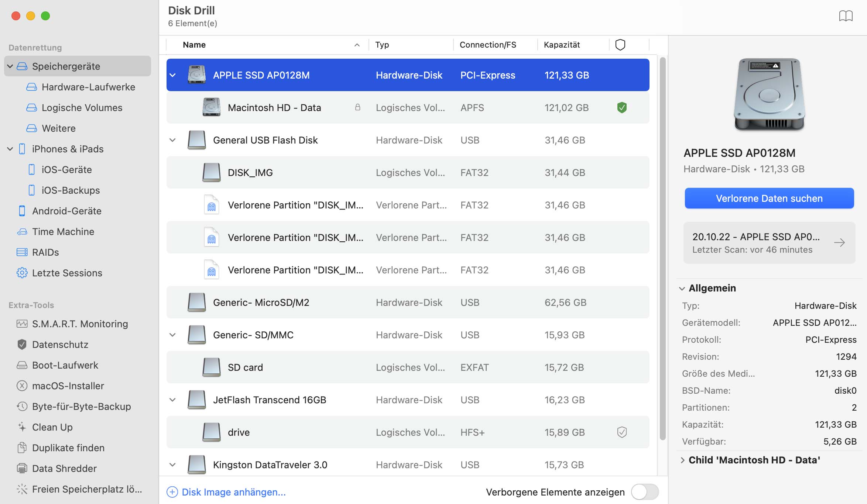Click Verfügbar value 5,26 GB

[x=840, y=441]
